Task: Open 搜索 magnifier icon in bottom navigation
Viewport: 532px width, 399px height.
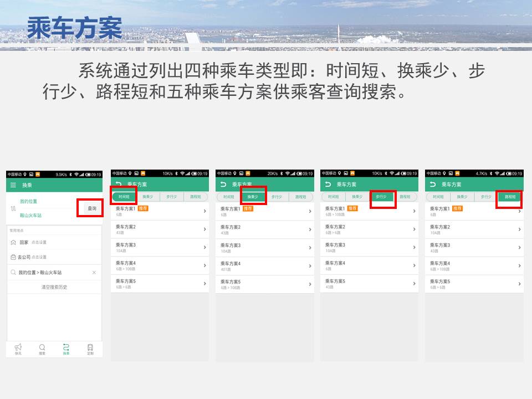Action: (x=42, y=348)
